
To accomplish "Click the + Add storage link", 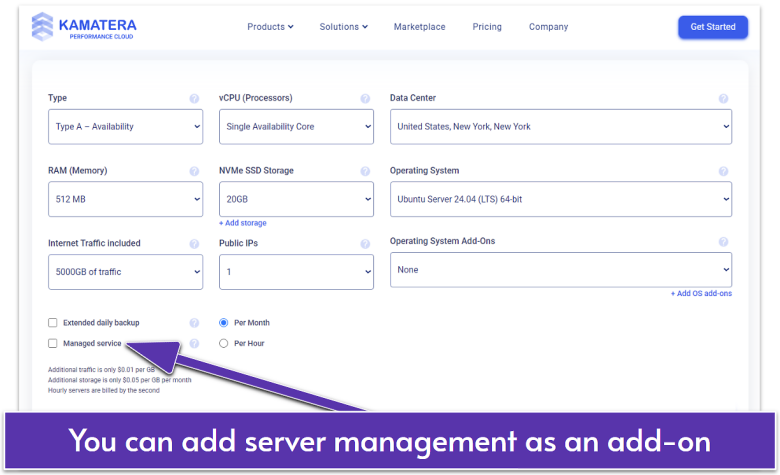I will coord(243,223).
